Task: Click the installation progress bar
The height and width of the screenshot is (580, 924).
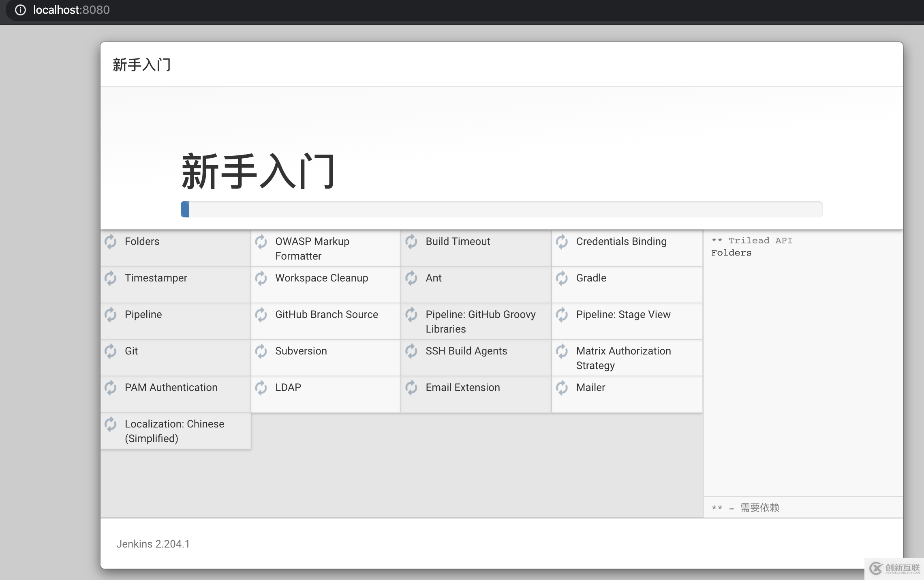Action: click(501, 209)
